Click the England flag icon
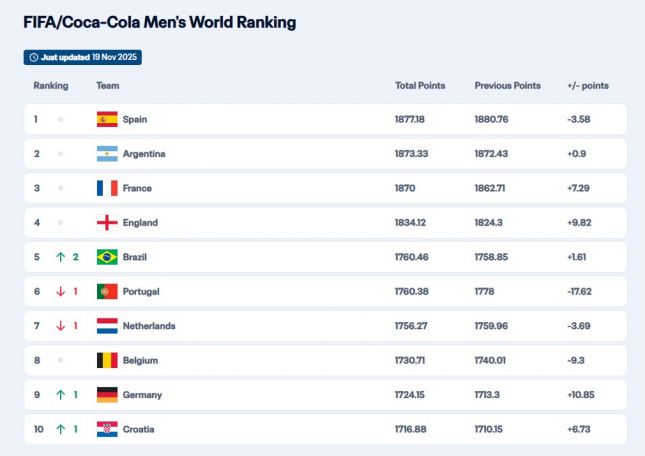Viewport: 645px width, 456px height. coord(107,223)
